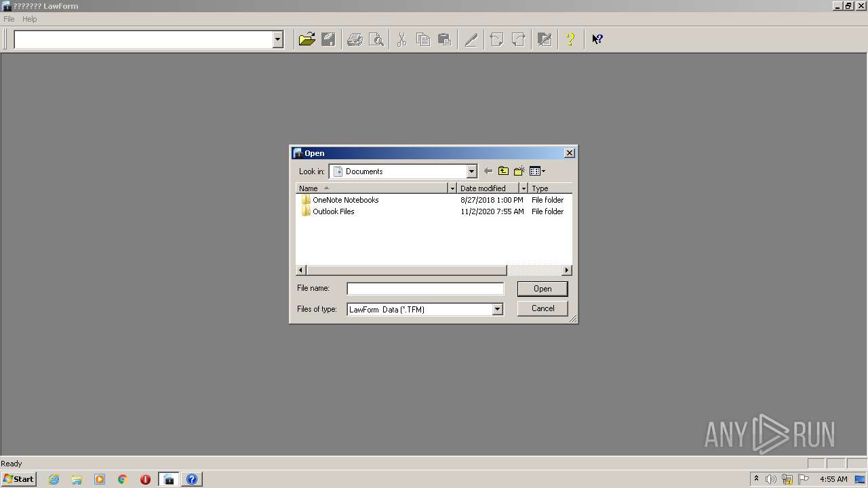Viewport: 868px width, 488px height.
Task: Click the Open button in dialog
Action: coord(542,289)
